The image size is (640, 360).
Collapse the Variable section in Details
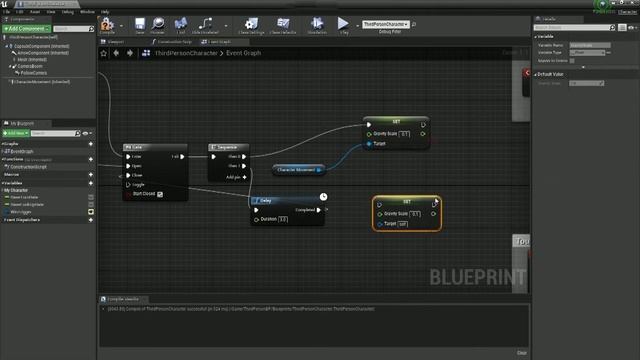(536, 37)
